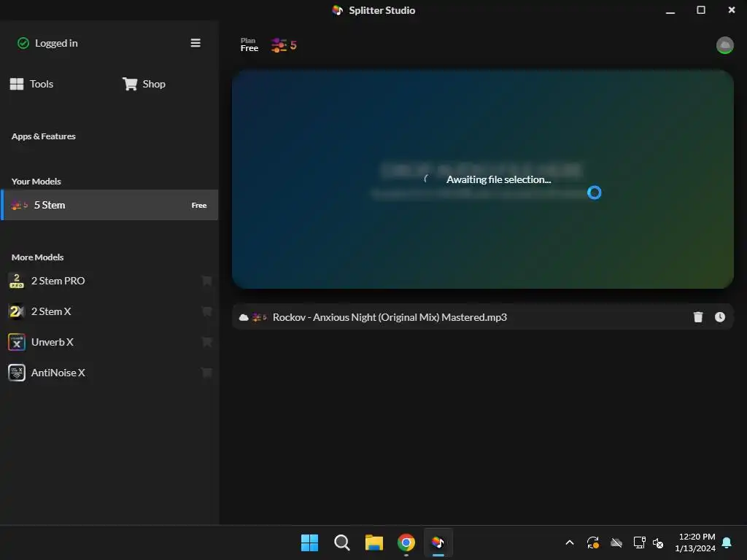The height and width of the screenshot is (560, 747).
Task: Open the Shop section
Action: [x=144, y=84]
